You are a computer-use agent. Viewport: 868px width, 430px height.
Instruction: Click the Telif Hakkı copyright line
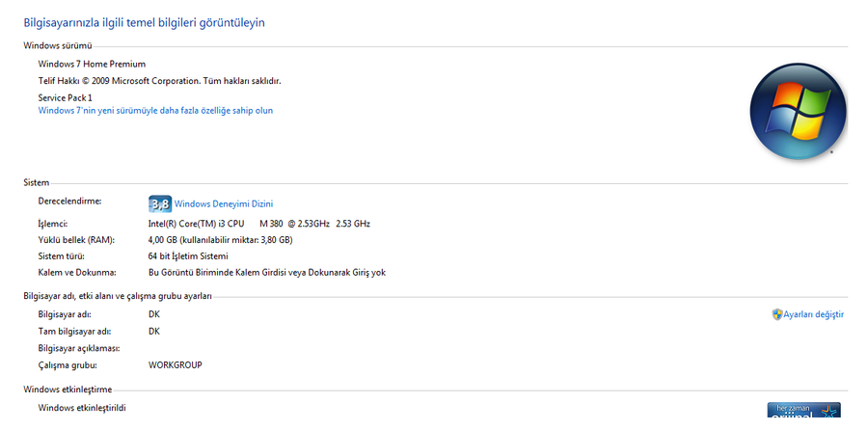159,81
